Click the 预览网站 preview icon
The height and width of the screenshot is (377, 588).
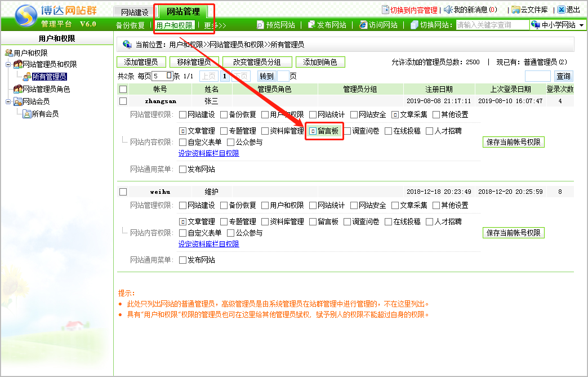pyautogui.click(x=260, y=25)
